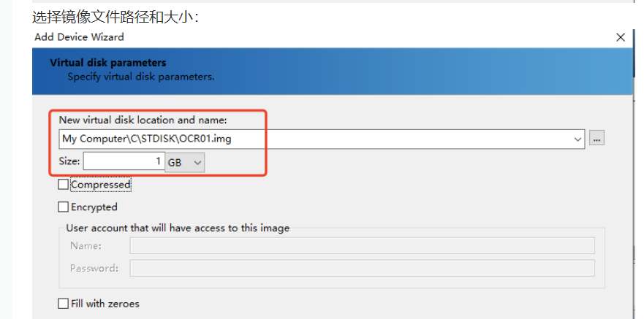Viewport: 644px width, 319px height.
Task: Tick the Fill with zeroes checkbox
Action: [64, 304]
